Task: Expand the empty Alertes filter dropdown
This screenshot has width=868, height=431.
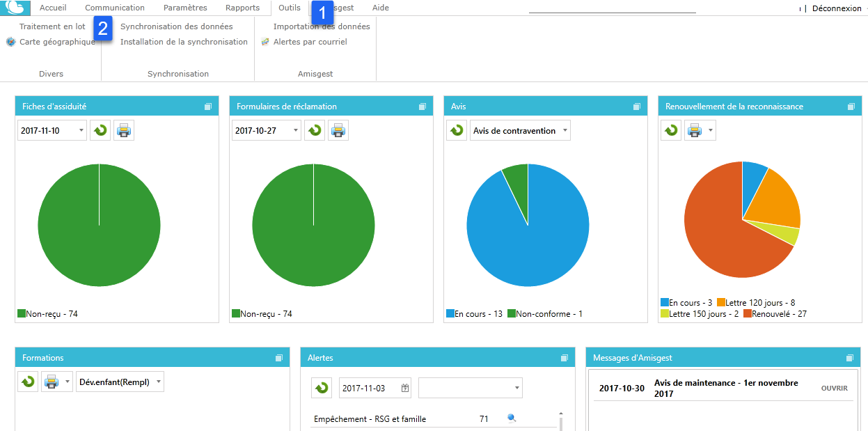Action: (471, 388)
